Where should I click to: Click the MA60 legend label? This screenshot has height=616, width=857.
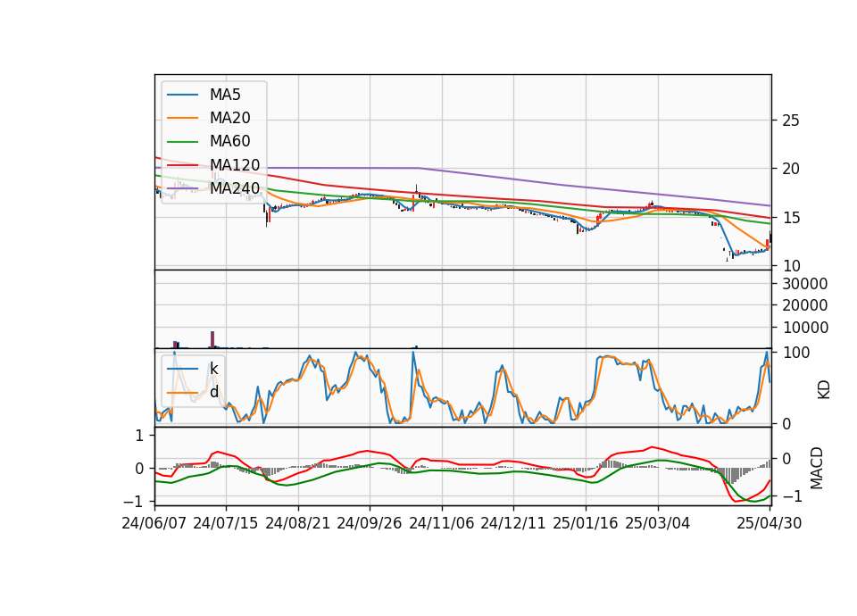229,142
